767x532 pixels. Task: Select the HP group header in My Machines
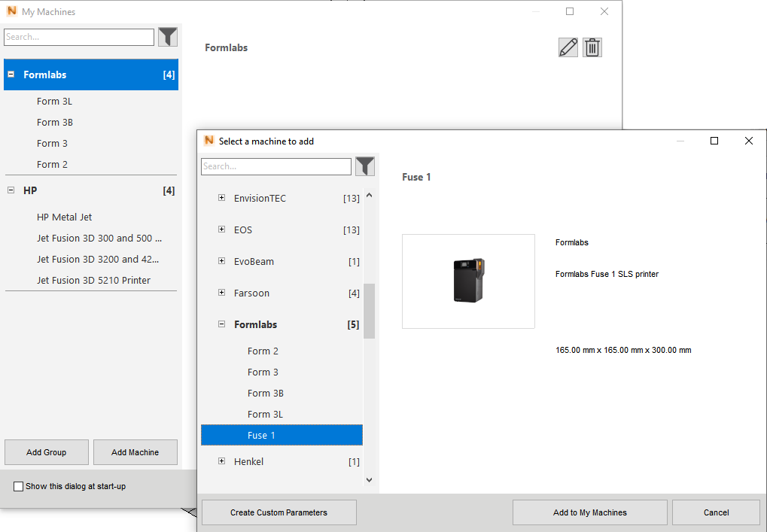point(91,190)
